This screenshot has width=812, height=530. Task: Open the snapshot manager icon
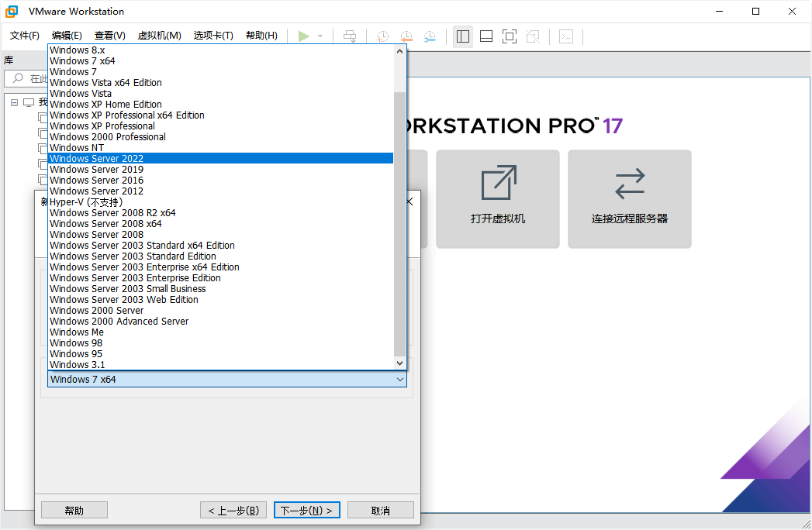[430, 36]
